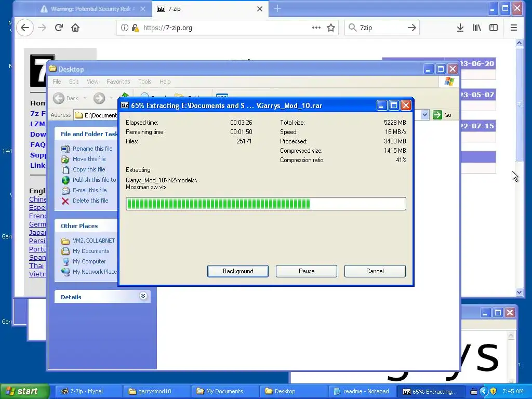This screenshot has height=399, width=532.
Task: Click the Background button in extraction dialog
Action: click(x=238, y=271)
